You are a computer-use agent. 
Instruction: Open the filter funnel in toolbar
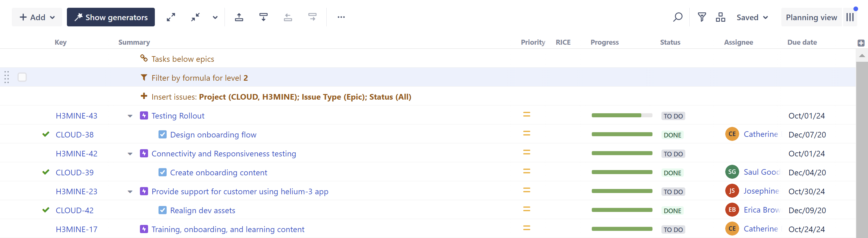tap(702, 17)
